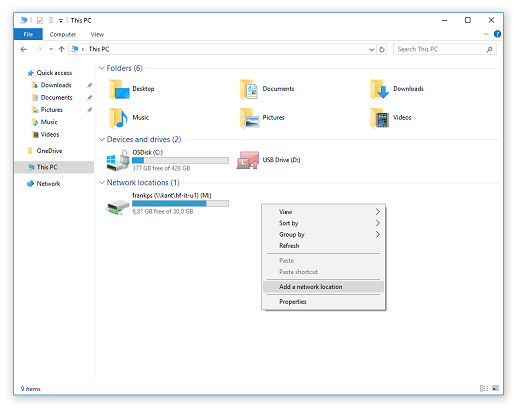Image resolution: width=515 pixels, height=409 pixels.
Task: Collapse the Devices and drives (2) group
Action: (102, 139)
